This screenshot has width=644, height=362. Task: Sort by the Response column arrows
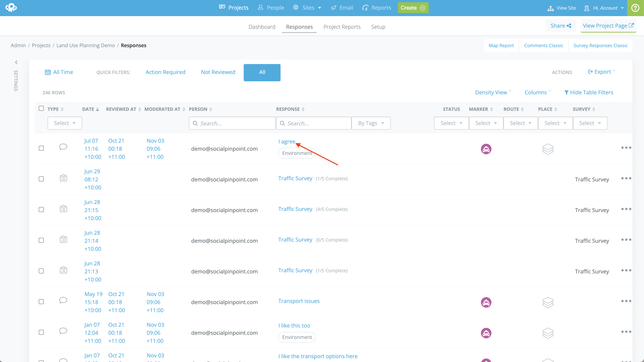pyautogui.click(x=303, y=109)
